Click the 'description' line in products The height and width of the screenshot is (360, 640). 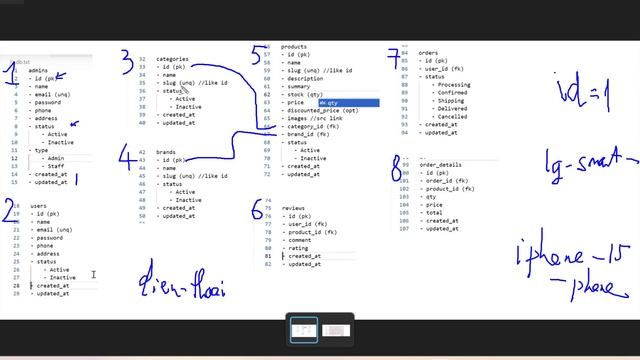[305, 78]
